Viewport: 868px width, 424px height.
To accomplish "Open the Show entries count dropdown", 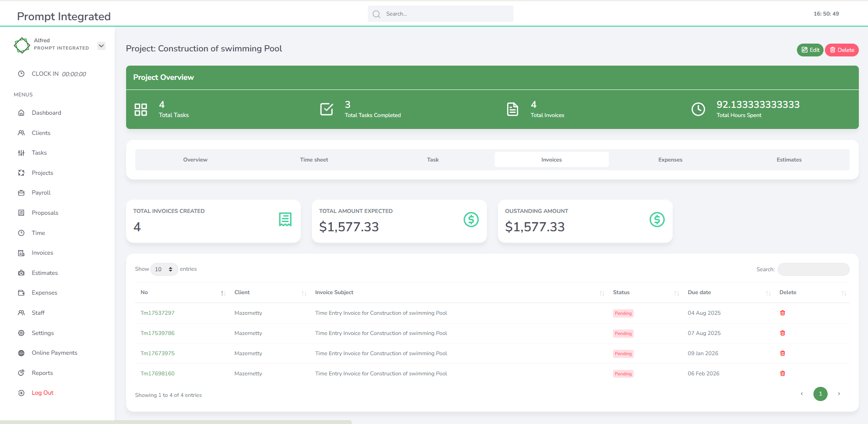I will click(x=164, y=269).
